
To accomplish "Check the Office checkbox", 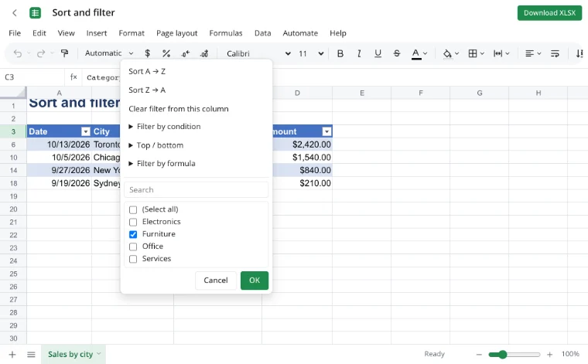I will 133,247.
